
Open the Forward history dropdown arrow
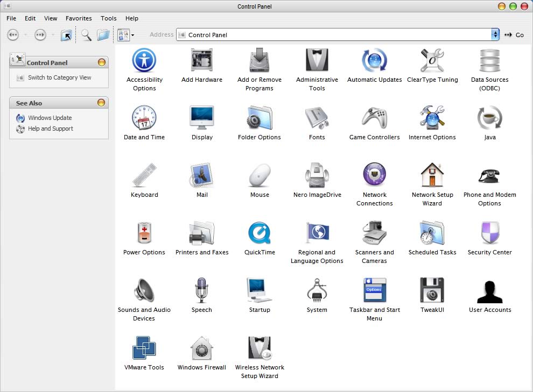click(x=53, y=34)
